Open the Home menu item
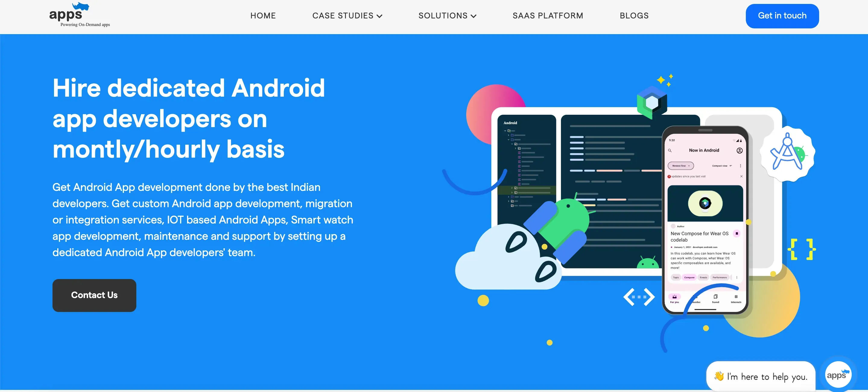This screenshot has width=868, height=392. click(x=263, y=15)
